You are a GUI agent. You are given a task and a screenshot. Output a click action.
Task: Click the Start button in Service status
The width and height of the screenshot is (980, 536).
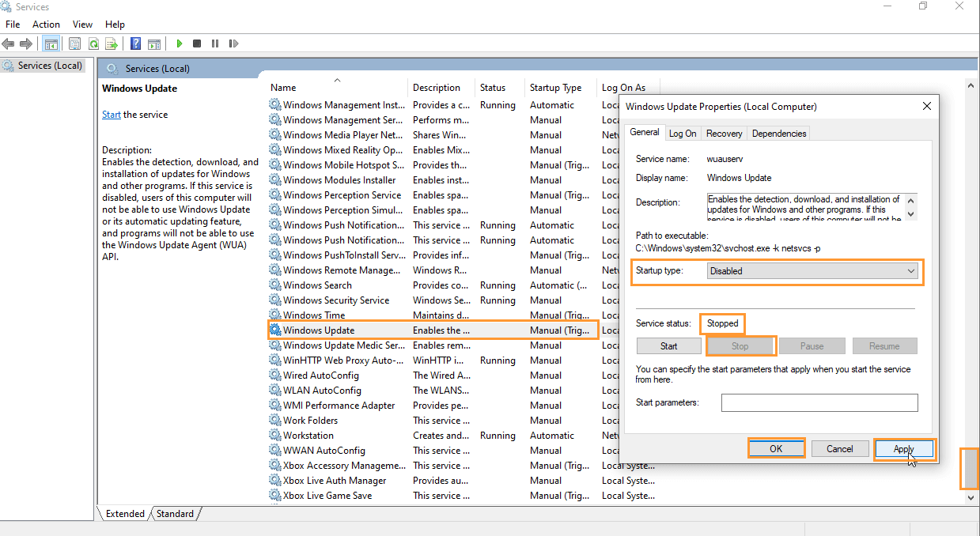click(x=669, y=346)
